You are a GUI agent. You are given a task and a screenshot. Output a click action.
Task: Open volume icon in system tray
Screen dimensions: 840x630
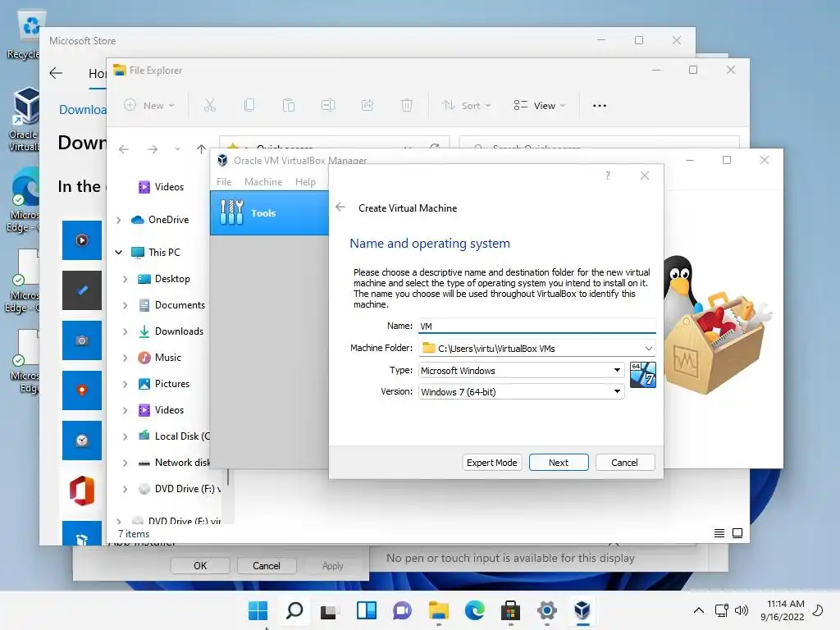(742, 610)
